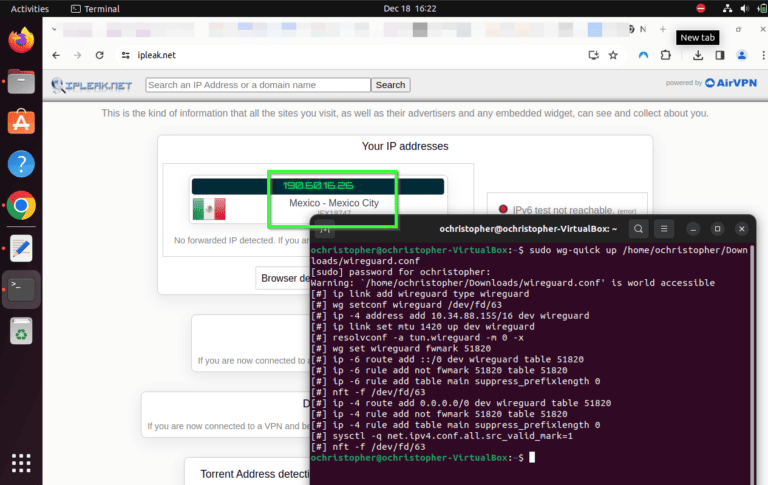
Task: Bookmark this page with the star icon
Action: [613, 55]
